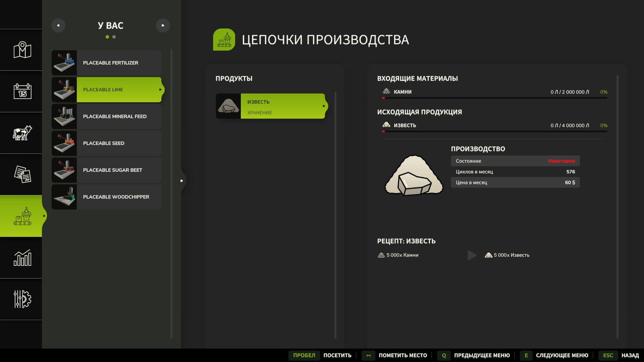Select Placeable Woodchipper in the list
This screenshot has width=644, height=362.
point(106,197)
